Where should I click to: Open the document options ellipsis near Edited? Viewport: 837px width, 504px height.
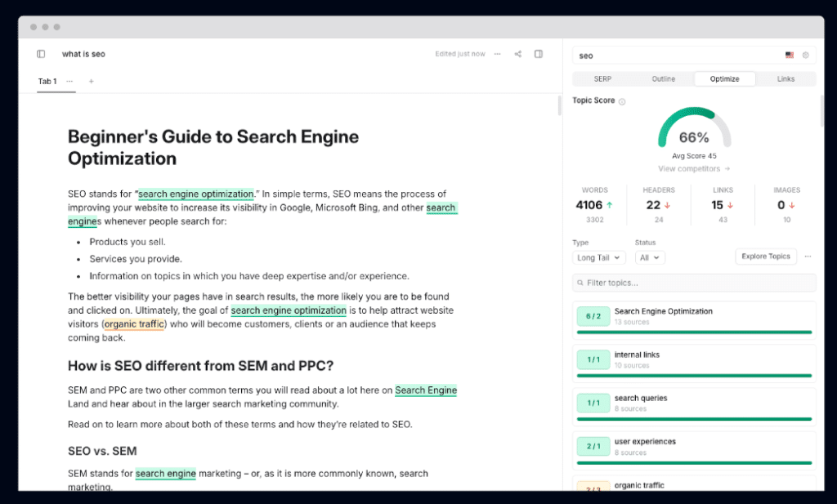[x=498, y=54]
